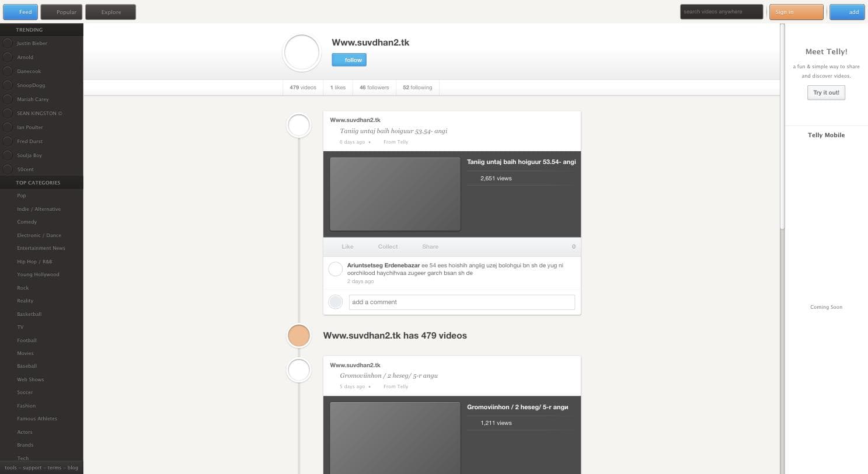Select SnoopDogg's avatar icon in Trending
Viewport: 868px width, 474px height.
[x=8, y=85]
